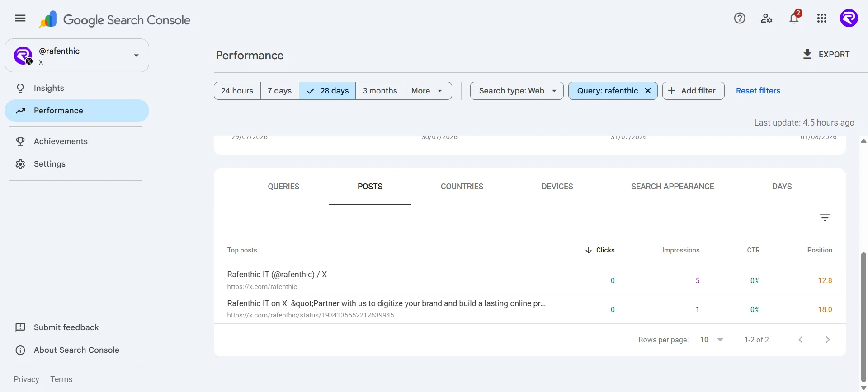
Task: Open the hamburger main menu
Action: pyautogui.click(x=20, y=18)
